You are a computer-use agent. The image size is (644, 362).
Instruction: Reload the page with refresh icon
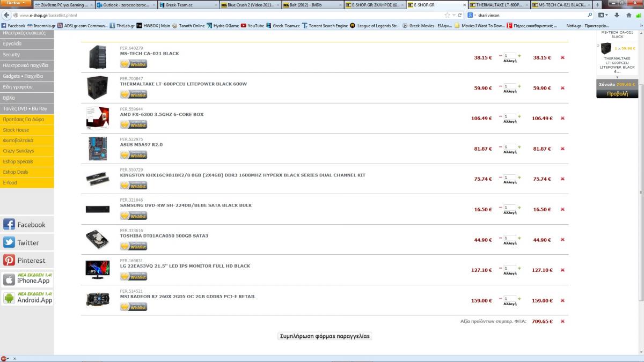pyautogui.click(x=460, y=15)
